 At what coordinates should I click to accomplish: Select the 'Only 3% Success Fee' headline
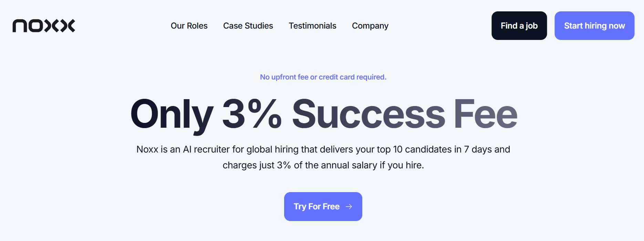pyautogui.click(x=323, y=114)
